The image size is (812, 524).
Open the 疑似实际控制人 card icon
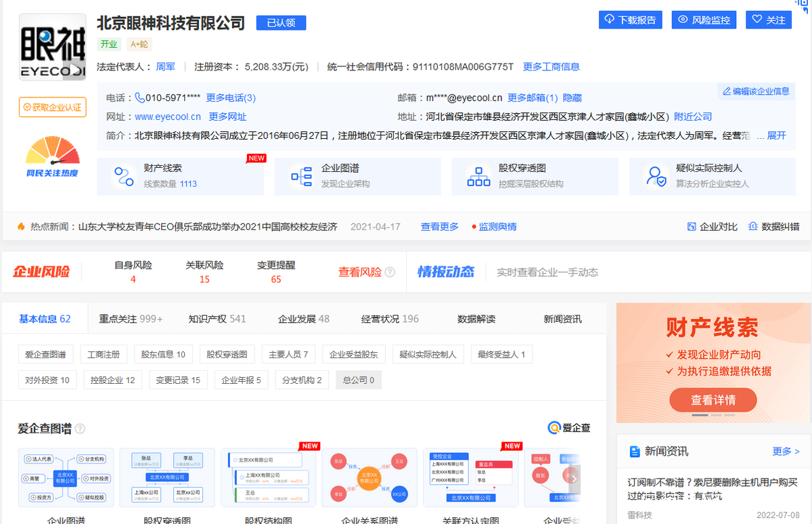point(656,176)
